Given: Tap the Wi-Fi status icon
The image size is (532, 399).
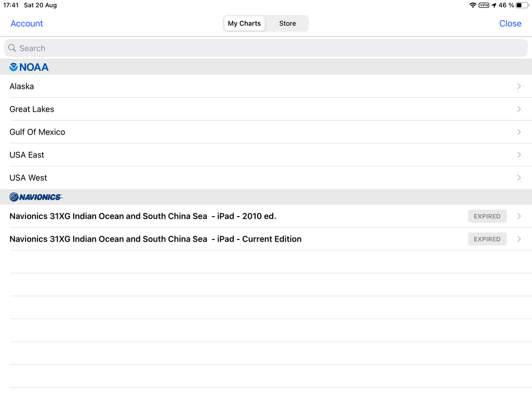Looking at the screenshot, I should 473,5.
